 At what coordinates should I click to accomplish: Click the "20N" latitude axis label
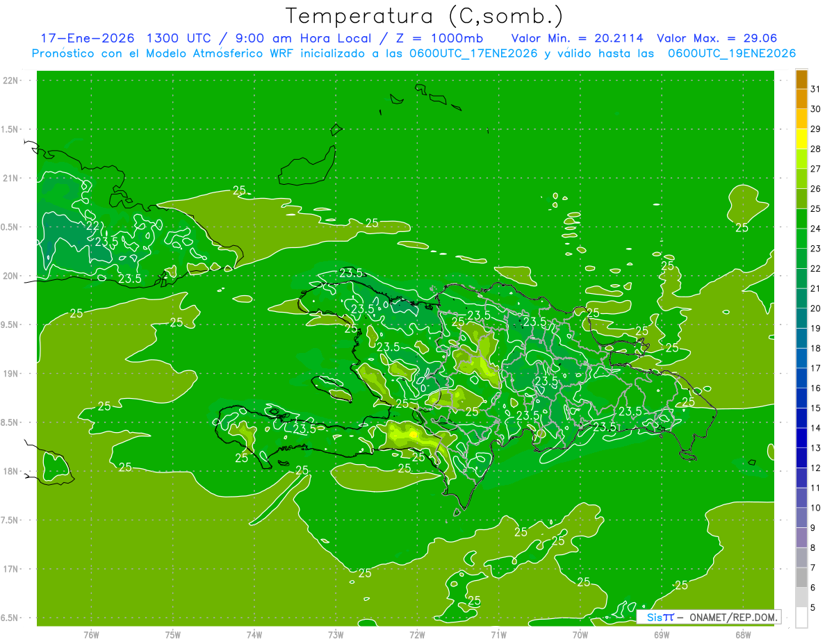click(11, 276)
